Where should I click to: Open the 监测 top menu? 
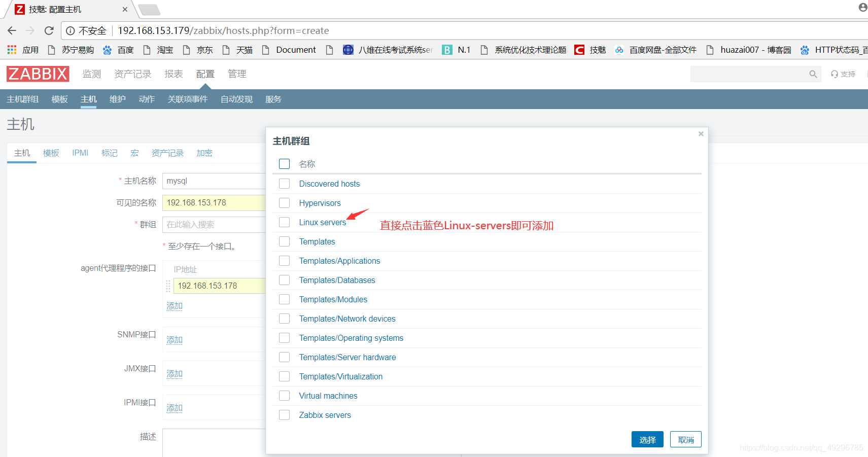click(92, 74)
